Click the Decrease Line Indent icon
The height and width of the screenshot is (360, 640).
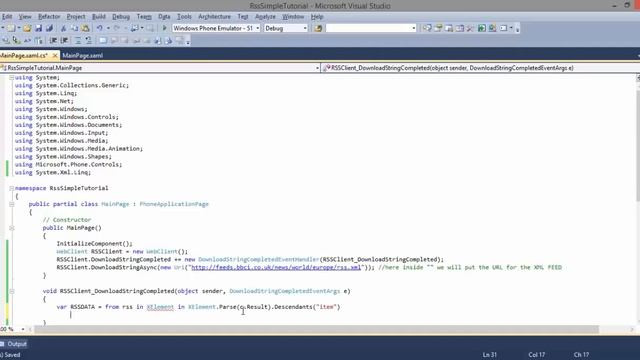[53, 40]
